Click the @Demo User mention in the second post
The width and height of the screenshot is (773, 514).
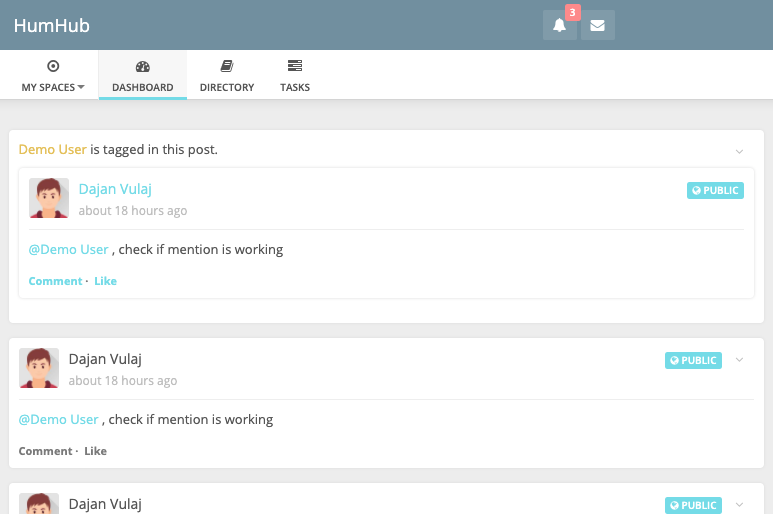pos(59,419)
